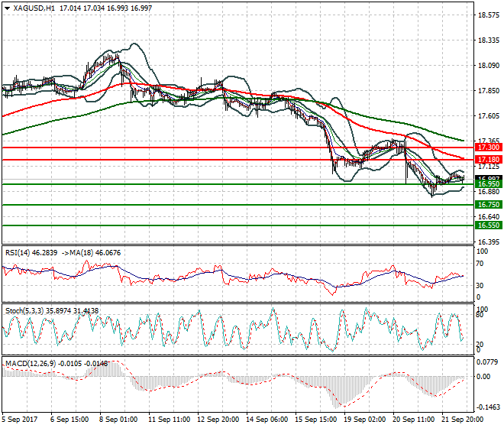Screen dimensions: 504x428
Task: Select the XAGUSD,H1 chart title text
Action: 34,8
